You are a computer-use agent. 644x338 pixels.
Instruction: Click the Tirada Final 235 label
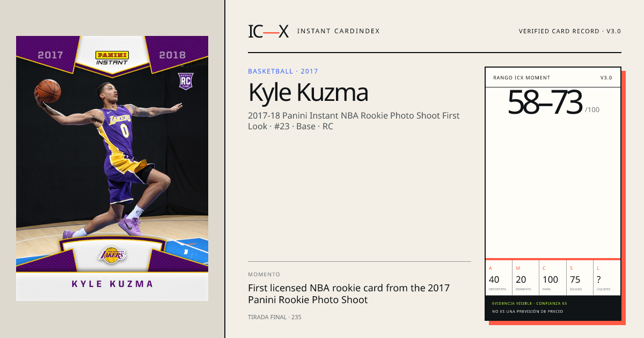tap(275, 317)
